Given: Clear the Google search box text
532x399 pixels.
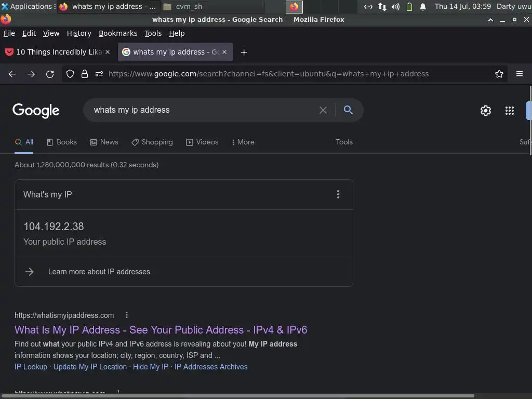Looking at the screenshot, I should [x=323, y=110].
